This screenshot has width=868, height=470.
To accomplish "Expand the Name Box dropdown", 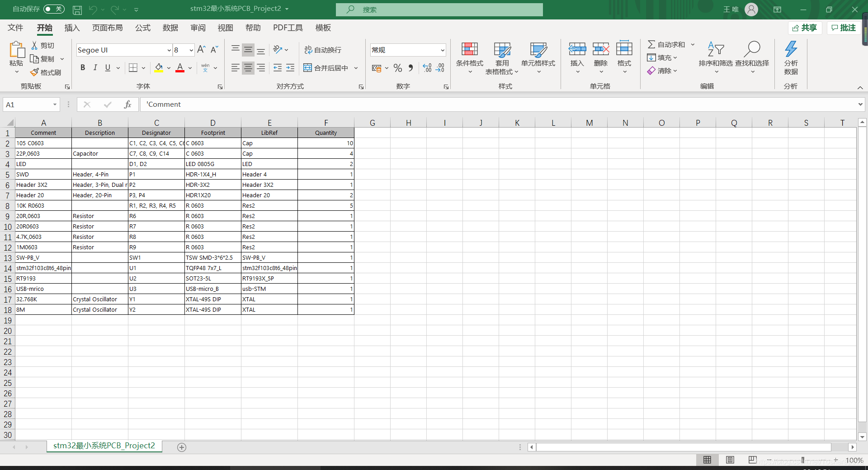I will pyautogui.click(x=55, y=104).
